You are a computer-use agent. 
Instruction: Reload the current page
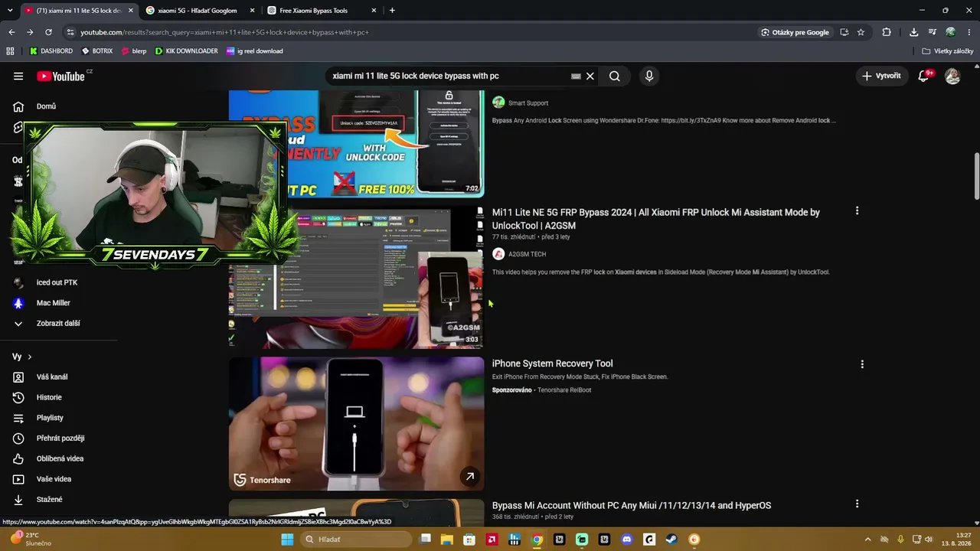coord(48,32)
